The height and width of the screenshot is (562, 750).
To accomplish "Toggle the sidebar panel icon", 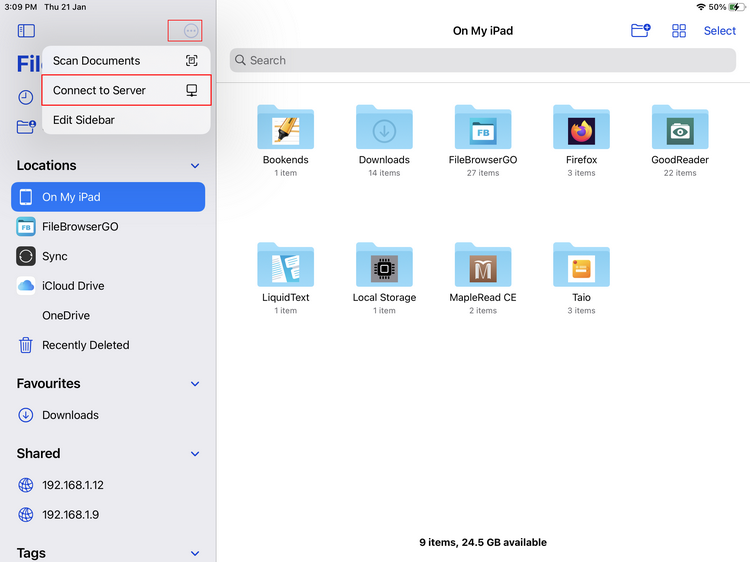I will (x=26, y=31).
